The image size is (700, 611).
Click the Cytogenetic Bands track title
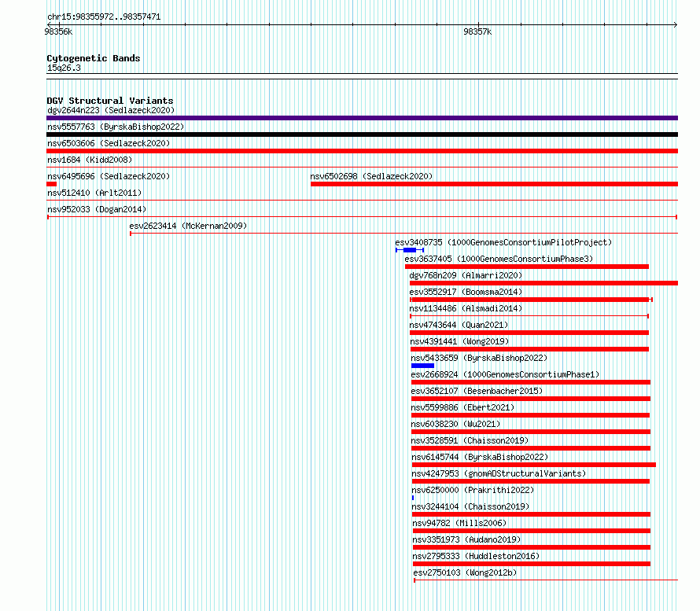(94, 58)
